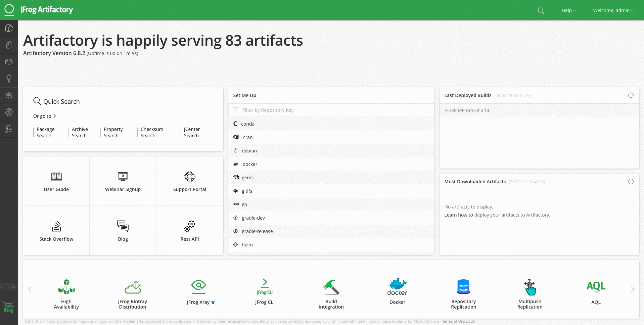Click the Stack Overflow tile
This screenshot has height=325, width=644.
(x=56, y=231)
